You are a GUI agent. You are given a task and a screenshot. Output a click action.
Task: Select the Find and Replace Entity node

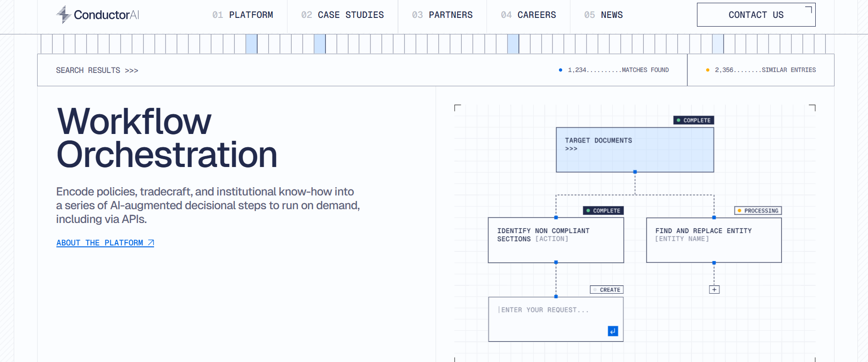[x=713, y=240]
